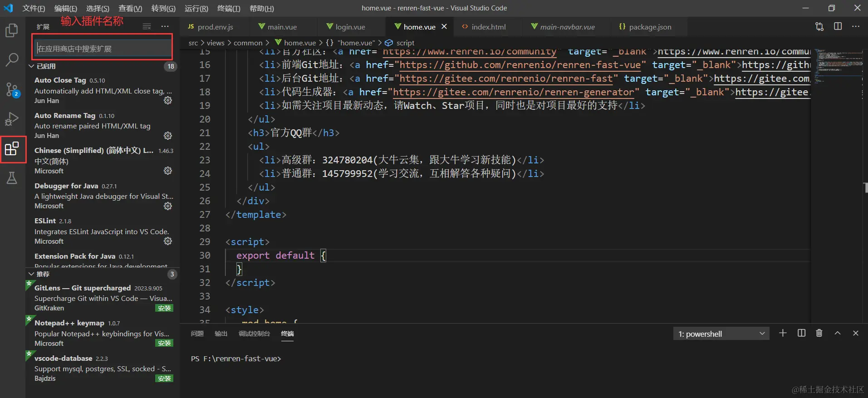Click the editor vertical scrollbar thumb
The height and width of the screenshot is (398, 868).
click(866, 187)
